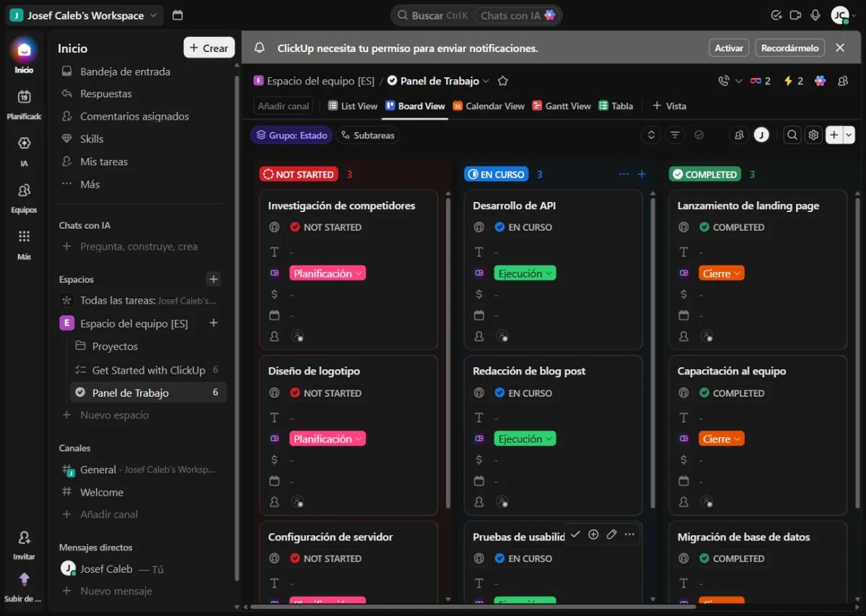This screenshot has width=866, height=616.
Task: Select the Board View tab
Action: (415, 106)
